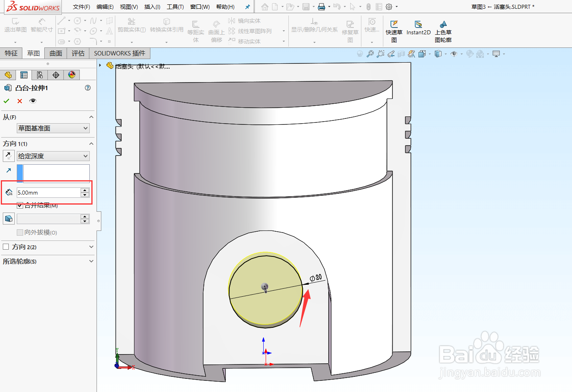Image resolution: width=572 pixels, height=392 pixels.
Task: Toggle preview with the eye icon in PropertyManager
Action: (33, 101)
